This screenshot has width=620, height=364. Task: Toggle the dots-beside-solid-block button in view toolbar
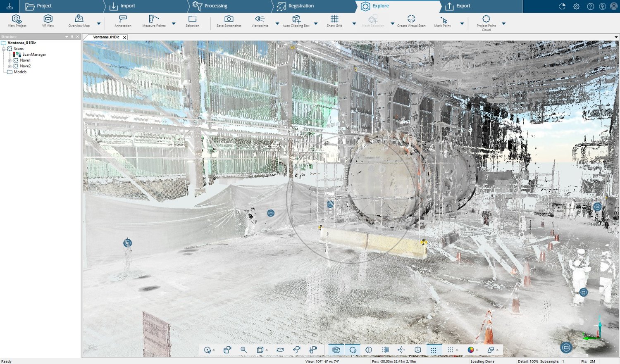point(385,350)
